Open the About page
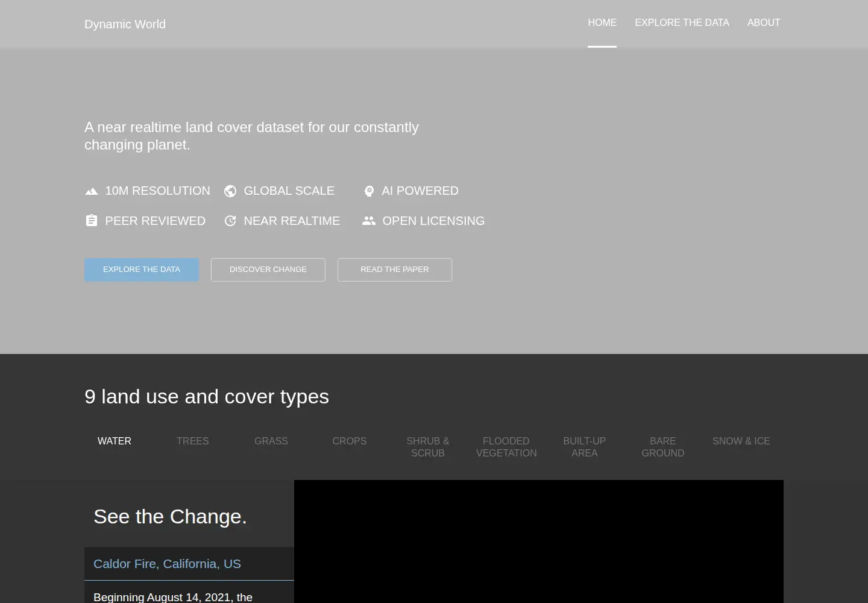The height and width of the screenshot is (603, 868). coord(764,23)
